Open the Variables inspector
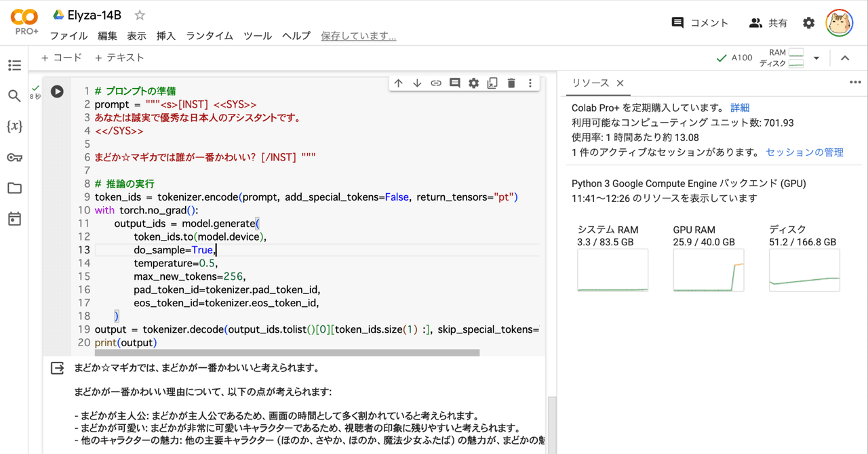Viewport: 868px width, 454px height. pyautogui.click(x=14, y=126)
